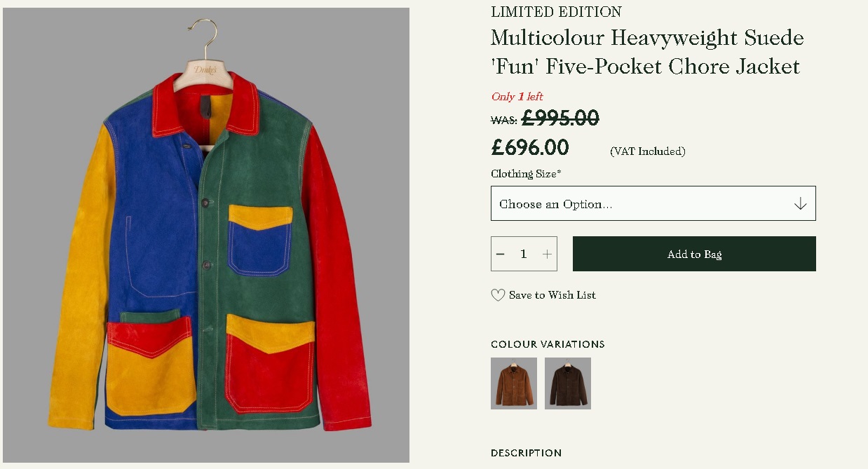Open the Clothing Size 'Choose an Option' dropdown

[653, 203]
